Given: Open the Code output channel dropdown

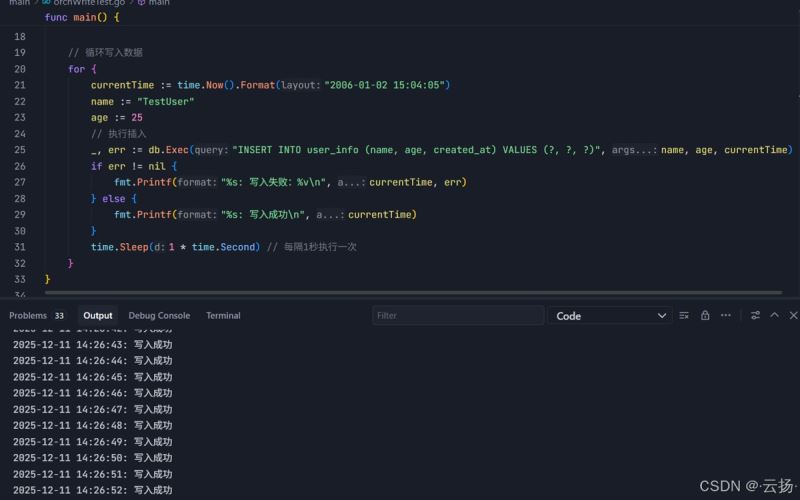Looking at the screenshot, I should [x=608, y=316].
